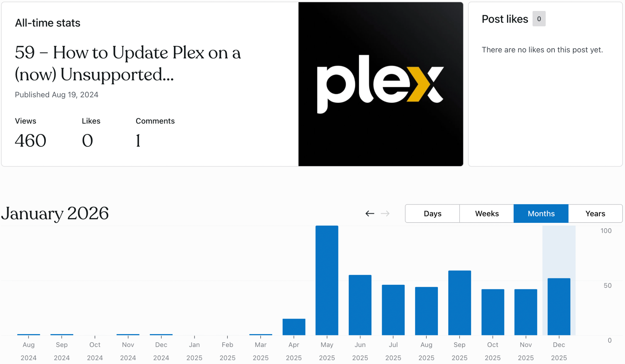625x364 pixels.
Task: Click the highlighted December 2025 bar
Action: (559, 306)
